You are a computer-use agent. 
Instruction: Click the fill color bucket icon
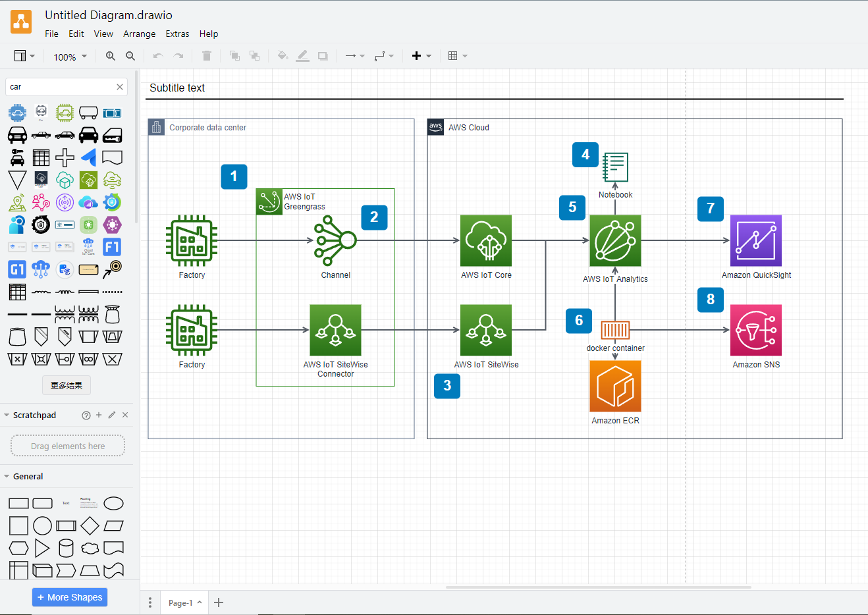click(283, 56)
